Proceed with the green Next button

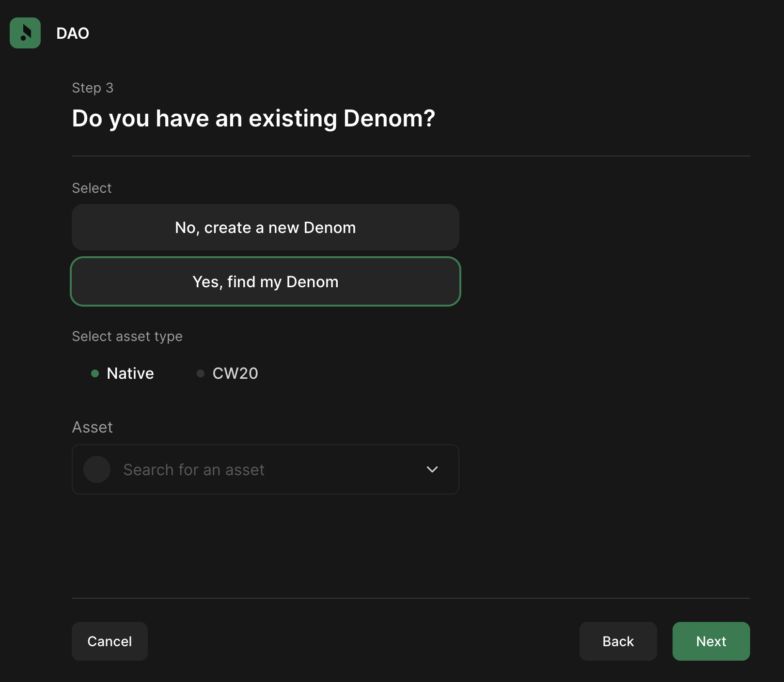point(711,641)
